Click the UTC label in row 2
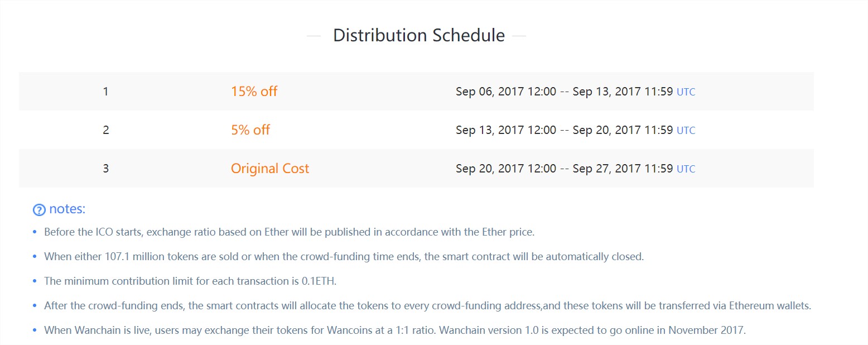The width and height of the screenshot is (868, 345). click(x=686, y=131)
